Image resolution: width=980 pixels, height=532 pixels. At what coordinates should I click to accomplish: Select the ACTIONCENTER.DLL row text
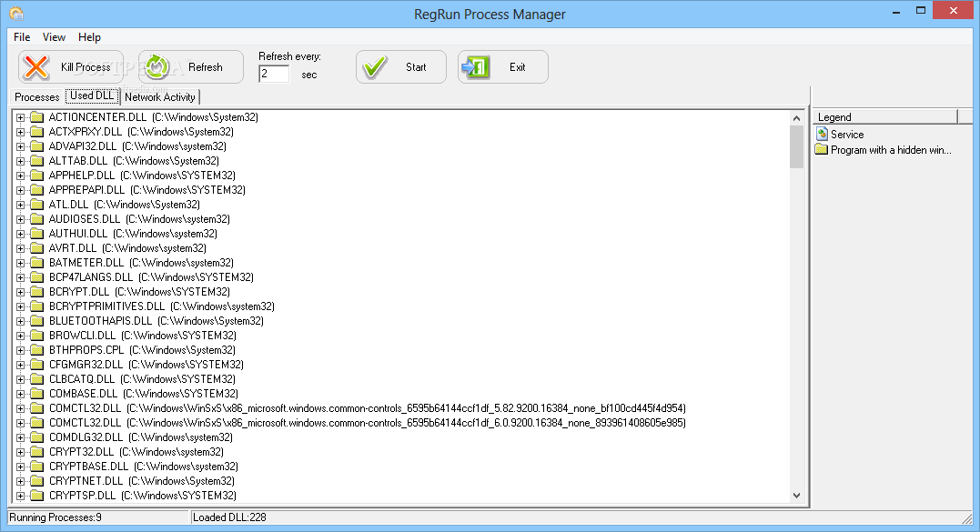click(x=154, y=116)
